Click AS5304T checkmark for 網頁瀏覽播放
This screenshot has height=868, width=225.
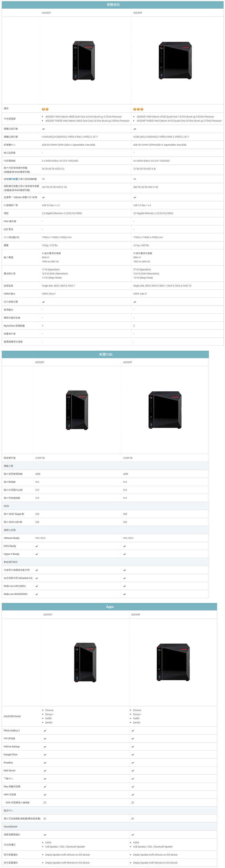click(132, 835)
